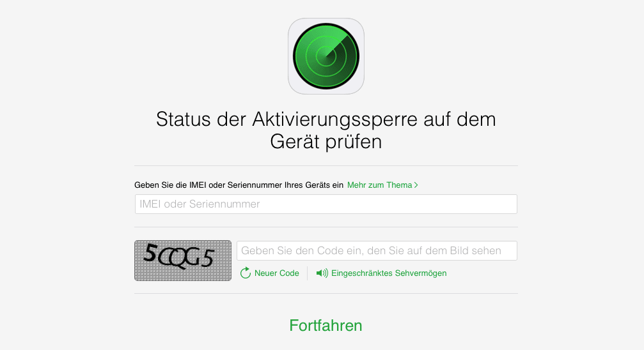Click the last 5 character in captcha
The height and width of the screenshot is (350, 644).
tap(208, 258)
